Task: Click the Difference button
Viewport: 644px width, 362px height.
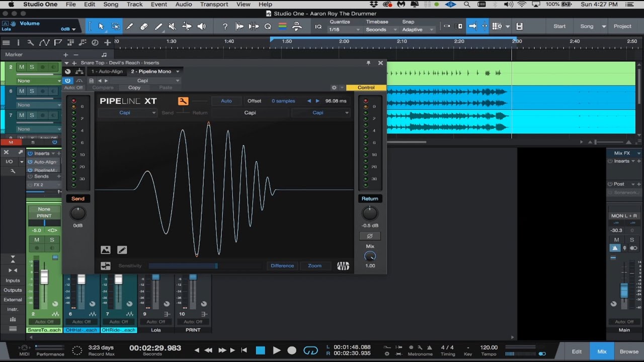Action: click(282, 266)
